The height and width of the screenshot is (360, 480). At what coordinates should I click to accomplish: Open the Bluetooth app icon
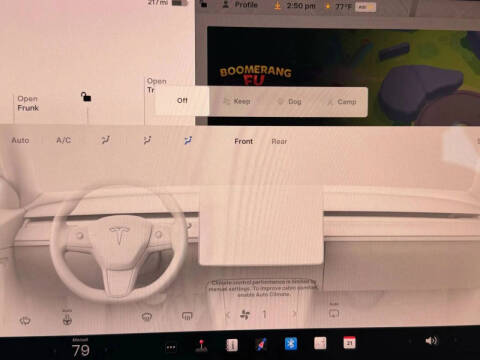(x=291, y=344)
